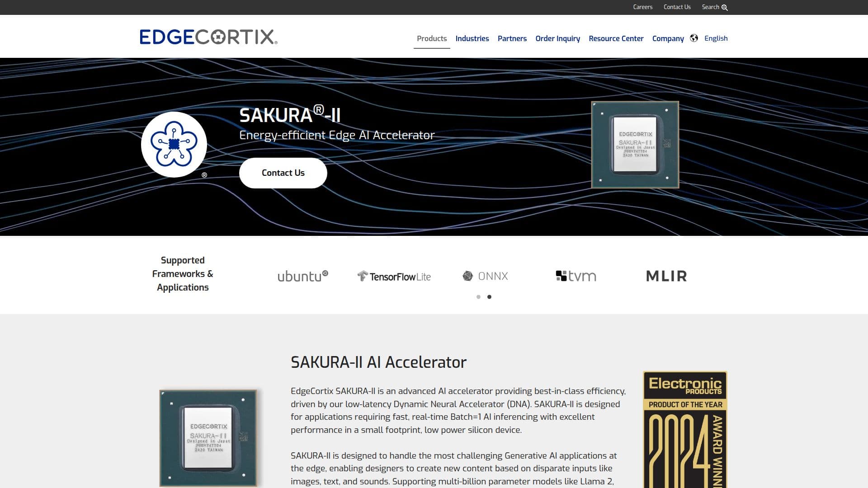This screenshot has height=488, width=868.
Task: Click the ONNX logo
Action: click(485, 276)
